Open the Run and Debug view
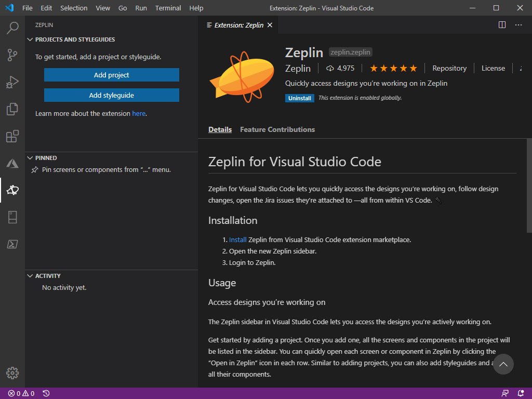The height and width of the screenshot is (399, 532). pos(12,82)
